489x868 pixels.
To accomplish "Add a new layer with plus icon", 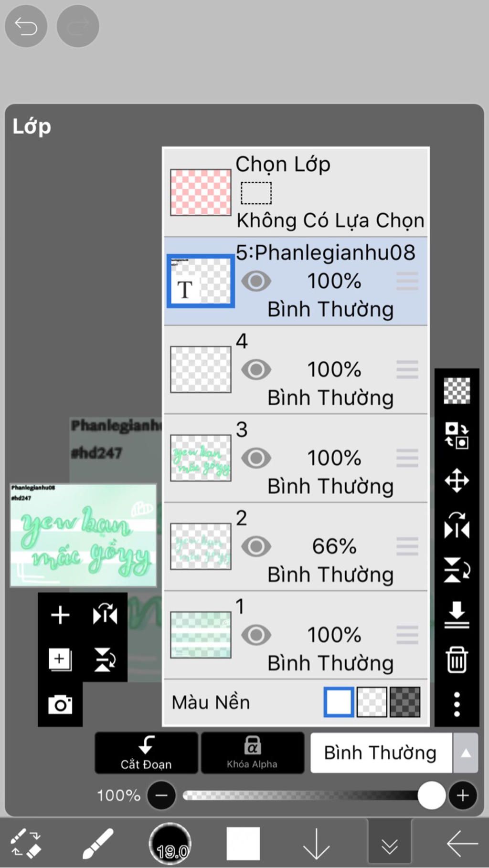I will coord(60,615).
